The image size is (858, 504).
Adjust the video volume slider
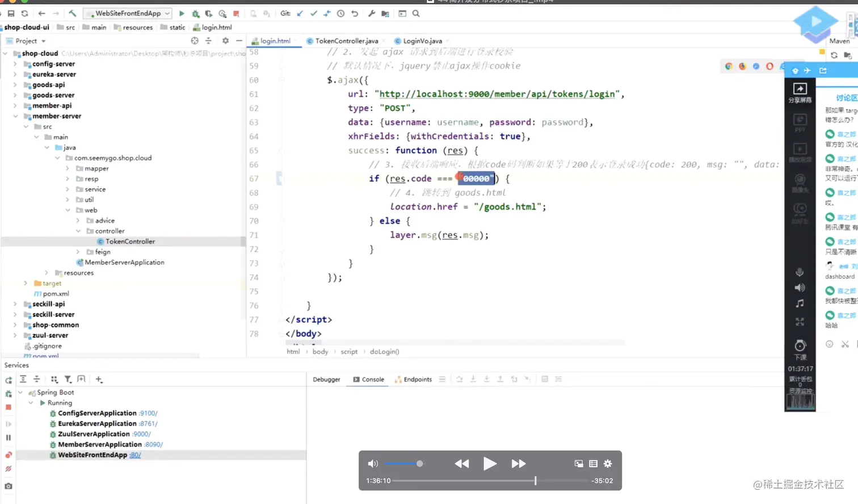[x=403, y=464]
